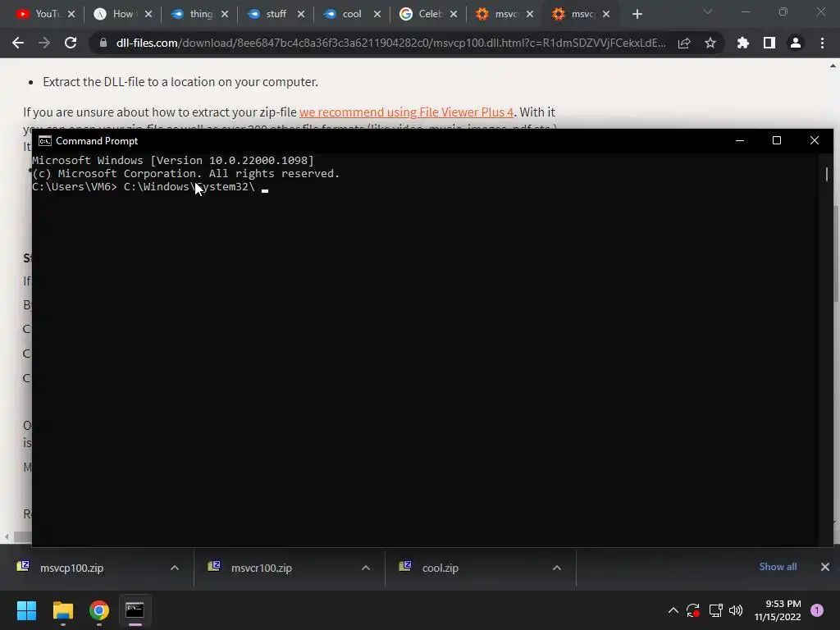This screenshot has height=630, width=840.
Task: Close the Celeb Google tab
Action: (x=454, y=14)
